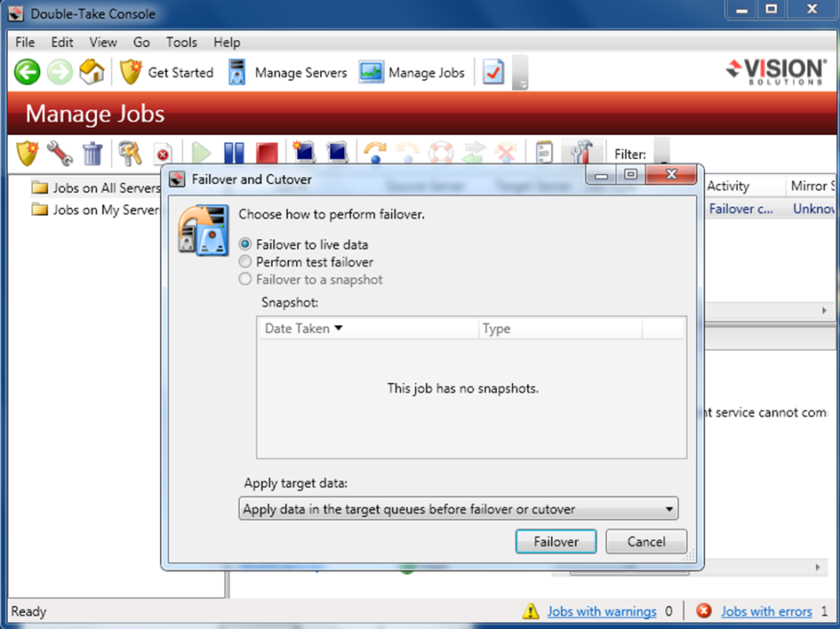Open the Tools menu
The height and width of the screenshot is (629, 840).
(181, 42)
